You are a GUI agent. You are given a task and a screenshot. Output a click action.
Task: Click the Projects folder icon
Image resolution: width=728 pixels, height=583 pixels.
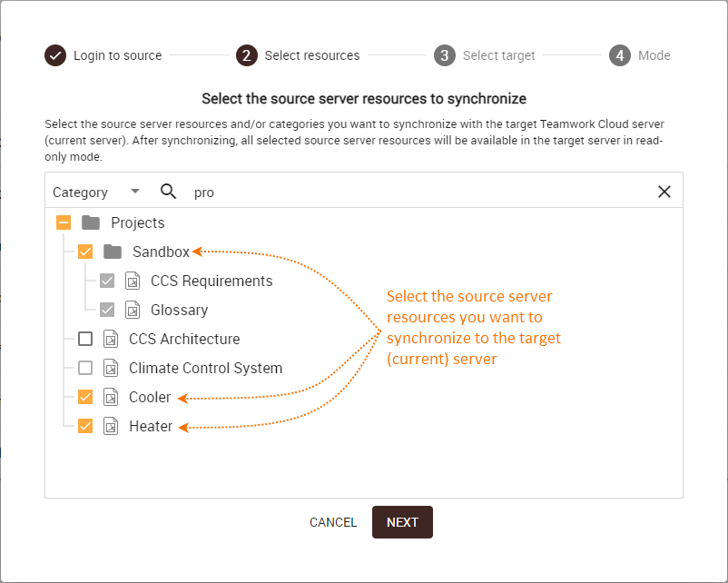click(x=90, y=222)
